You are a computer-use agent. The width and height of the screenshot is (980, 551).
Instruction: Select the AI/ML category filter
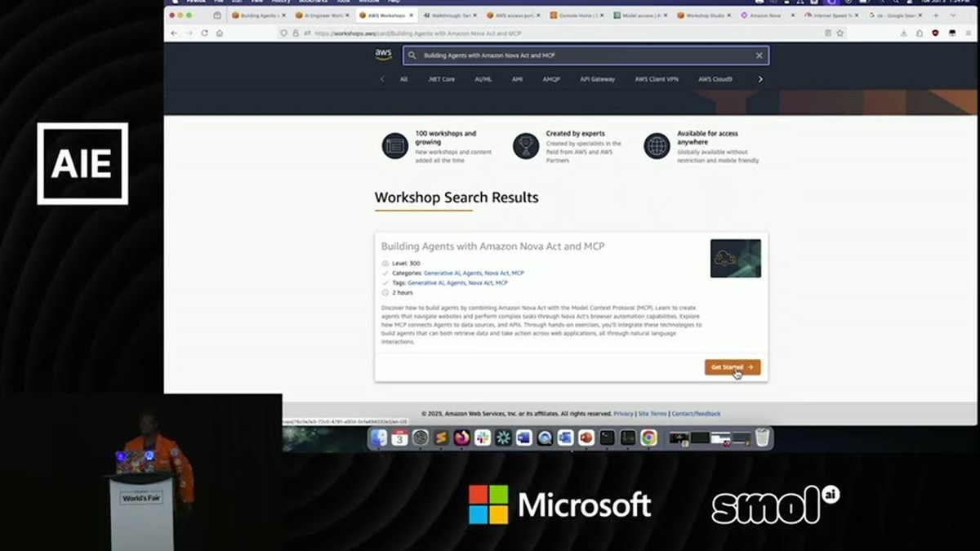pos(483,79)
